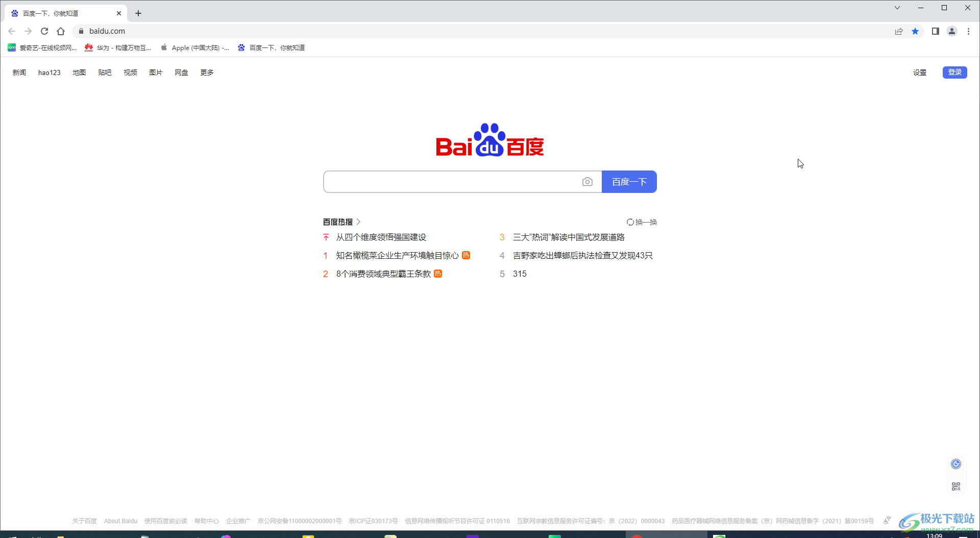
Task: Open the Chrome profile avatar
Action: pos(952,31)
